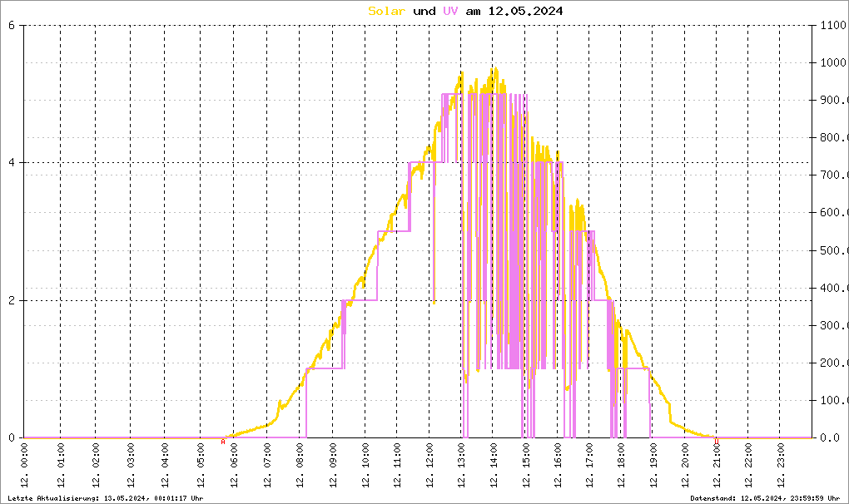This screenshot has width=849, height=504.
Task: Click the time label 12. 02:00
Action: click(96, 466)
